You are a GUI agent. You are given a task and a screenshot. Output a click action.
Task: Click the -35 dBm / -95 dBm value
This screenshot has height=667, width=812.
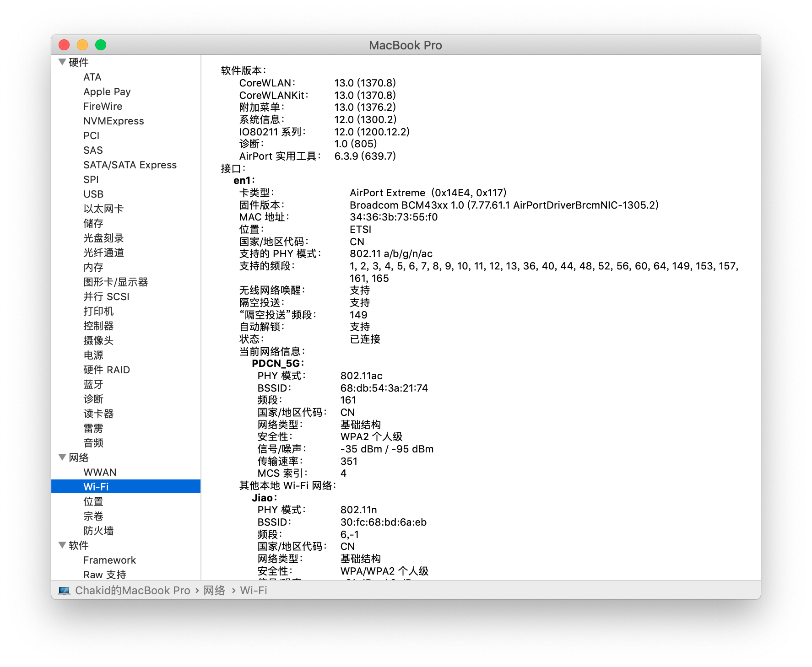(387, 449)
